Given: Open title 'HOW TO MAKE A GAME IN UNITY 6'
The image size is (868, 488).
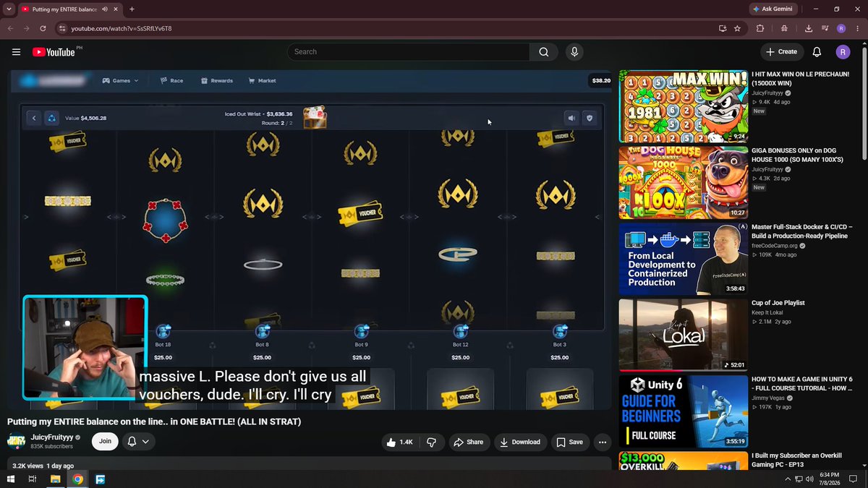Looking at the screenshot, I should point(802,383).
